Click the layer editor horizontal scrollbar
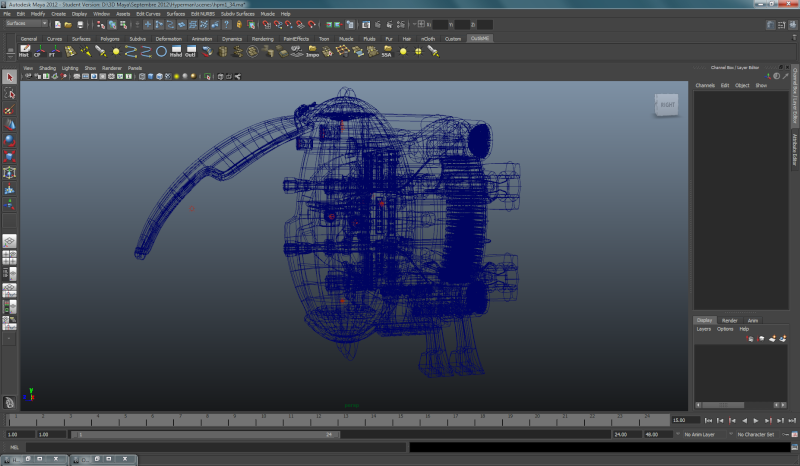 723,405
